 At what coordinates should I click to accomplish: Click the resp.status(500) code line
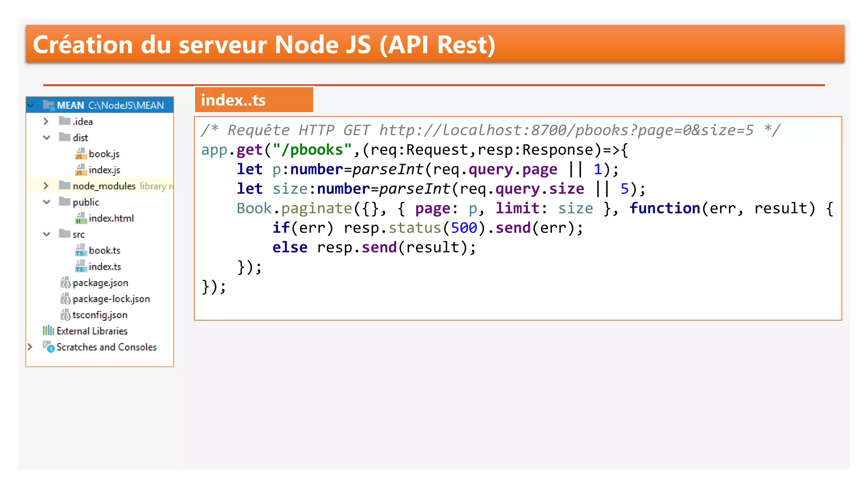[x=428, y=228]
